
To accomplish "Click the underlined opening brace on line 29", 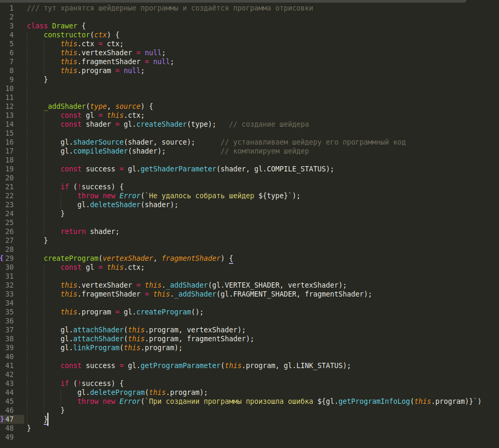I will tap(231, 258).
